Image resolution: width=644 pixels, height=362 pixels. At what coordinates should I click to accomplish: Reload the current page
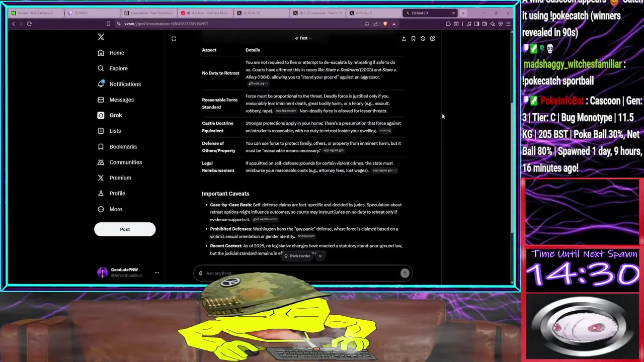coord(29,24)
